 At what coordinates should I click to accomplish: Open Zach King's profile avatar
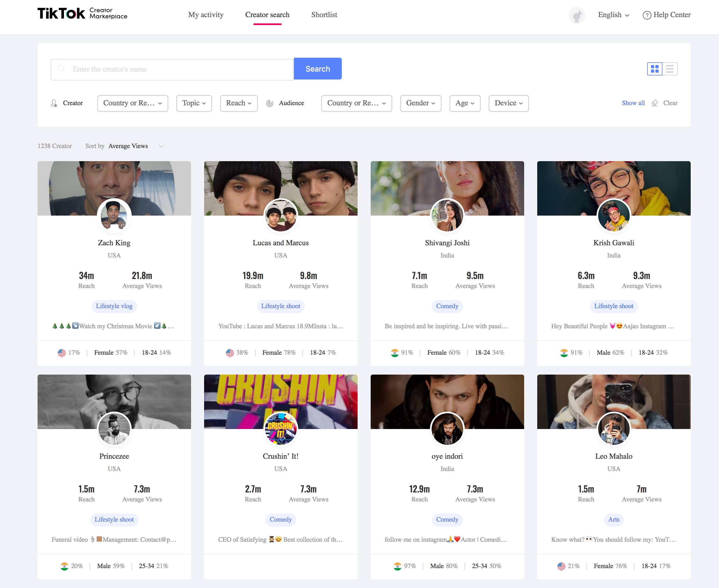pyautogui.click(x=114, y=215)
